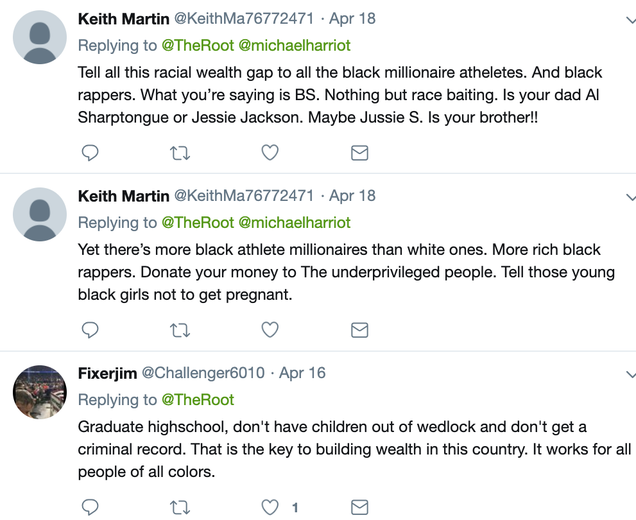Reply to the first Keith Martin tweet
Image resolution: width=636 pixels, height=520 pixels.
click(x=90, y=153)
